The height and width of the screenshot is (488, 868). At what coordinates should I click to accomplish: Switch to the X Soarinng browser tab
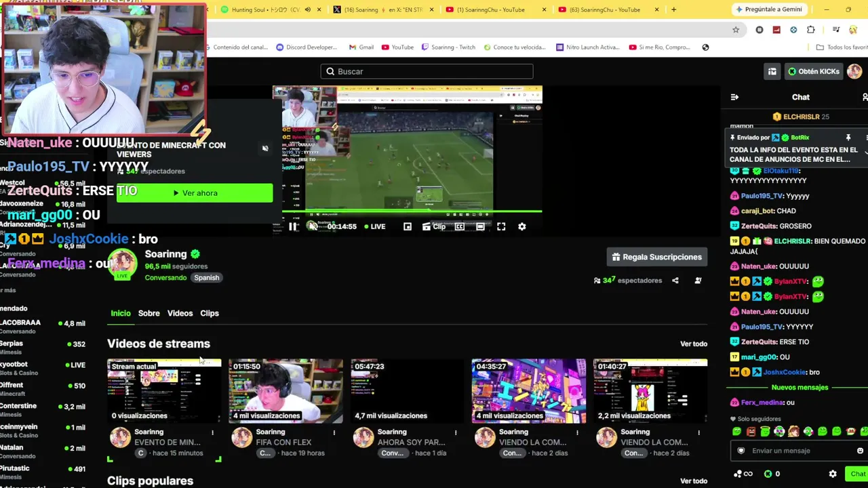pos(383,9)
